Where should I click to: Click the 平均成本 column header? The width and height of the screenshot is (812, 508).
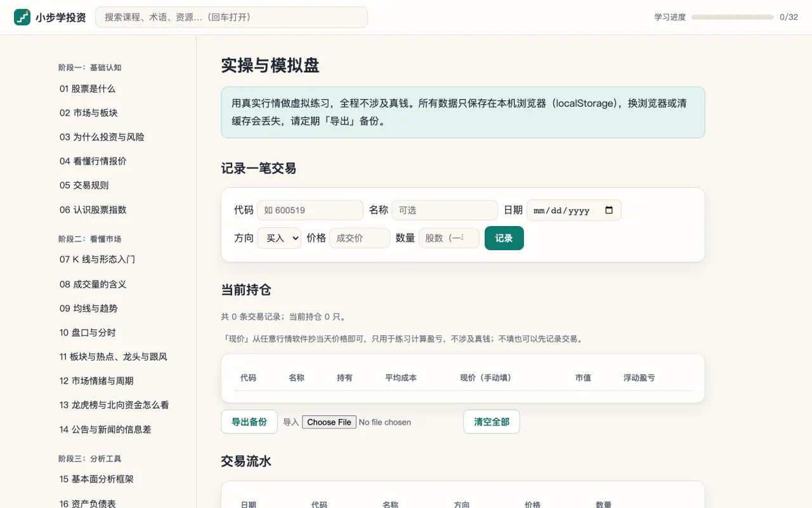tap(401, 378)
